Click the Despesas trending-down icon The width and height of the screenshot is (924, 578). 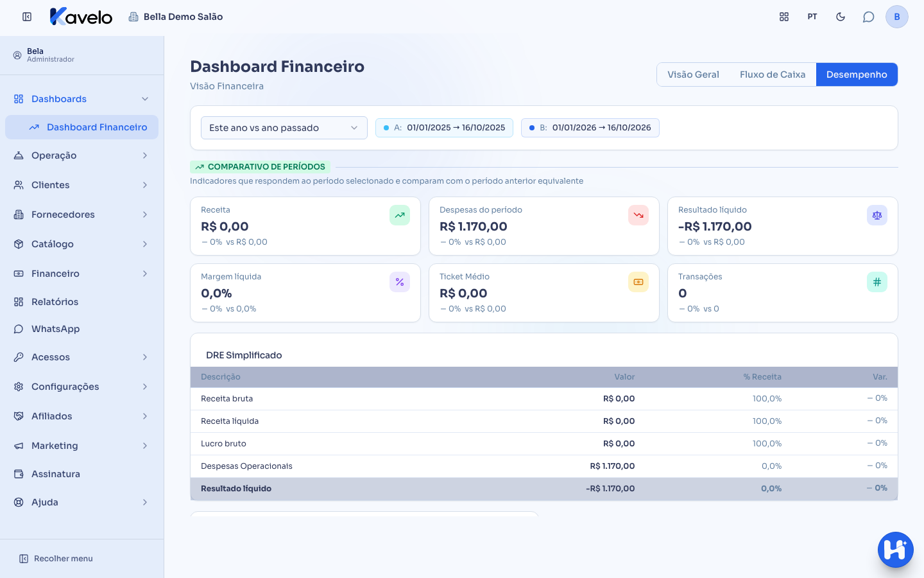click(x=638, y=215)
